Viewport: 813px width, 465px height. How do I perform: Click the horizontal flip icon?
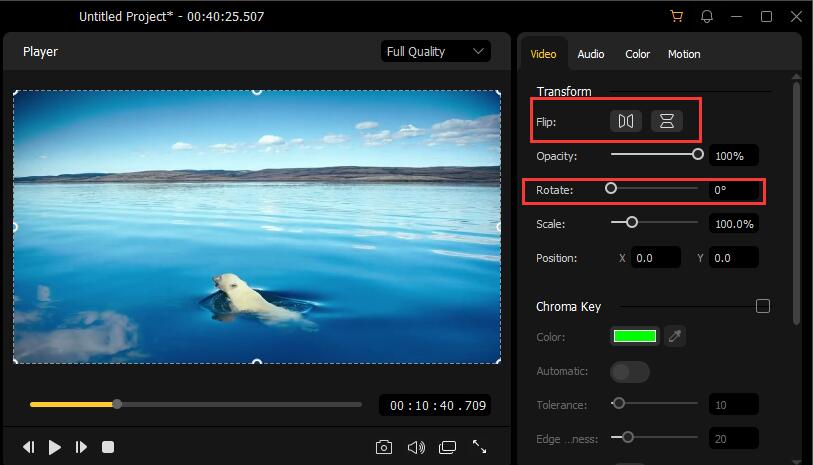click(x=626, y=121)
